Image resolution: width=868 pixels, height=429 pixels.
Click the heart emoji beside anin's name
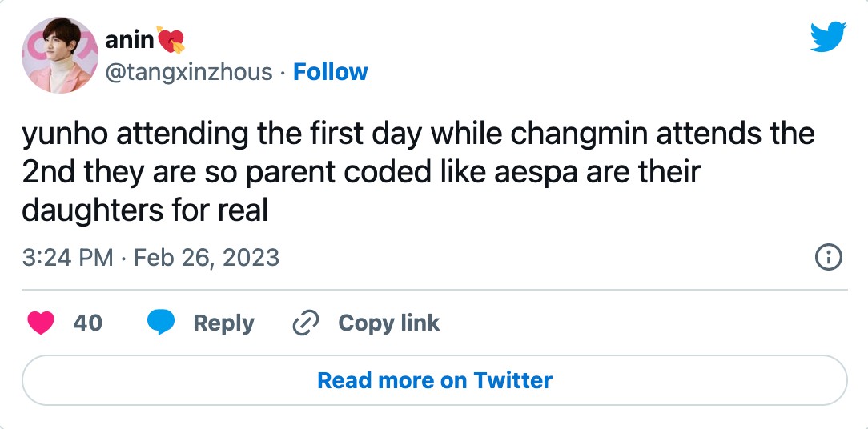[171, 40]
